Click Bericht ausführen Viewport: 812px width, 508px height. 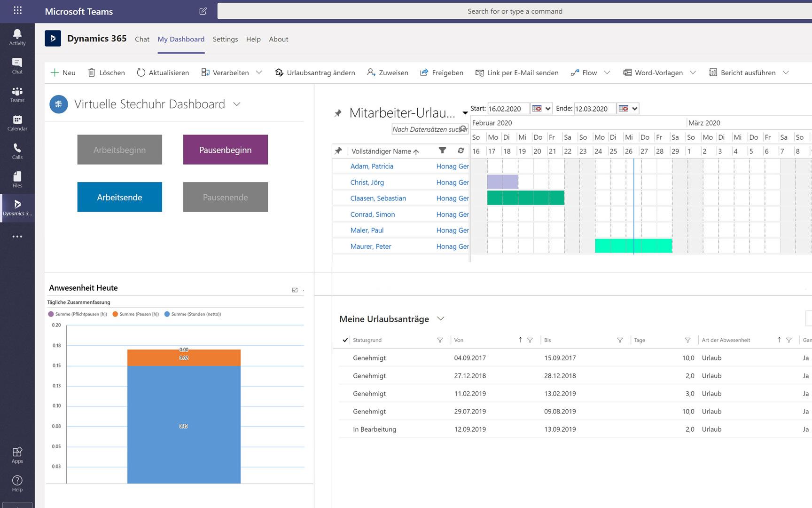742,72
